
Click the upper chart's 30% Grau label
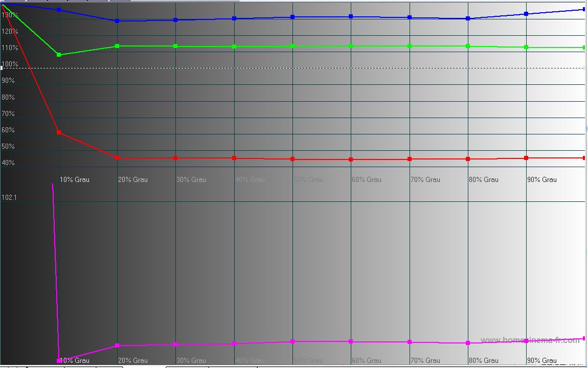[191, 179]
